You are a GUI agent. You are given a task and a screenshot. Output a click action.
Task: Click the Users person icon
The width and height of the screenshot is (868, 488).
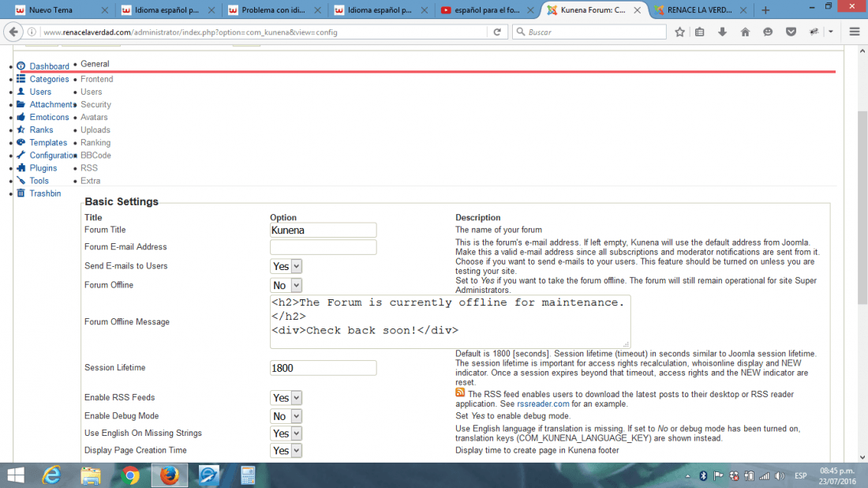point(21,92)
